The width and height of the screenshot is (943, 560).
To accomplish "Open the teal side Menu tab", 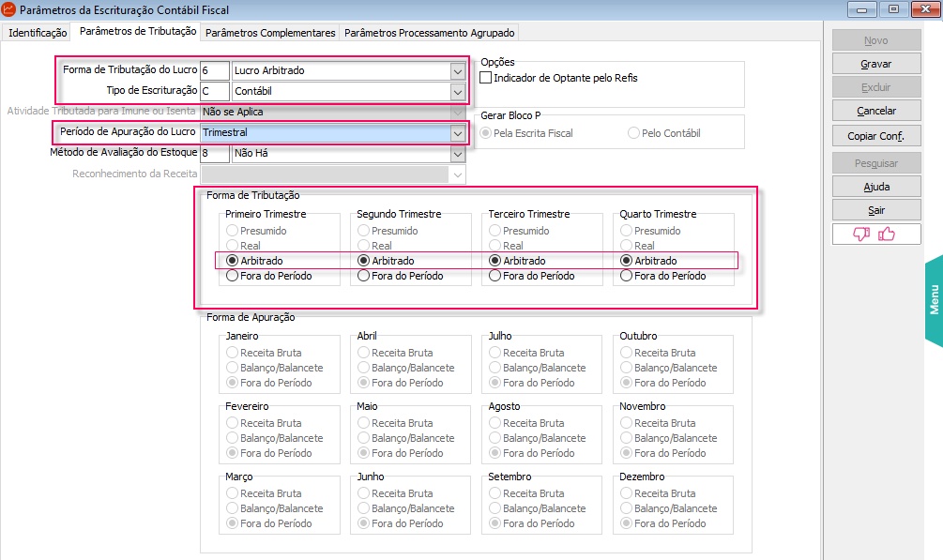I will click(933, 300).
